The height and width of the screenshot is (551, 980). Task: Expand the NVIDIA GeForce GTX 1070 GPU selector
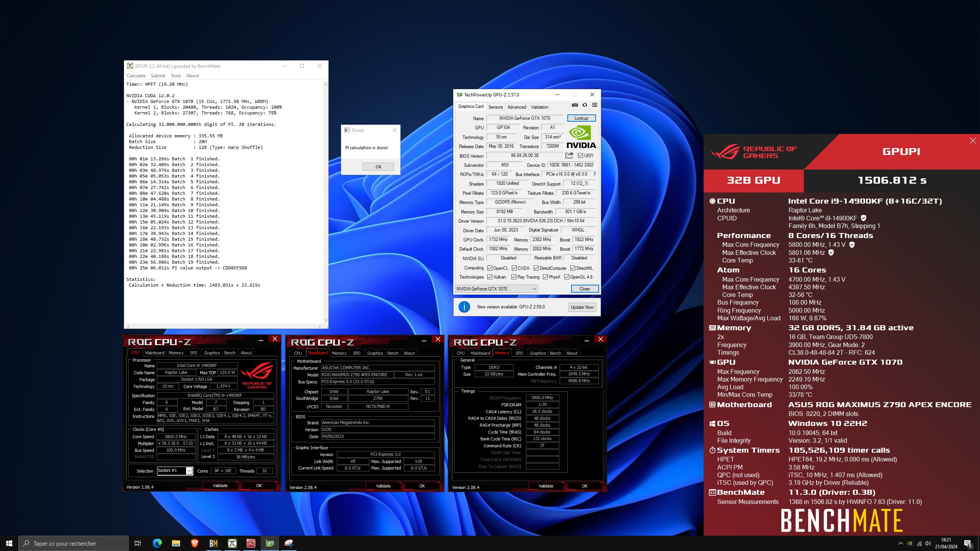[496, 289]
